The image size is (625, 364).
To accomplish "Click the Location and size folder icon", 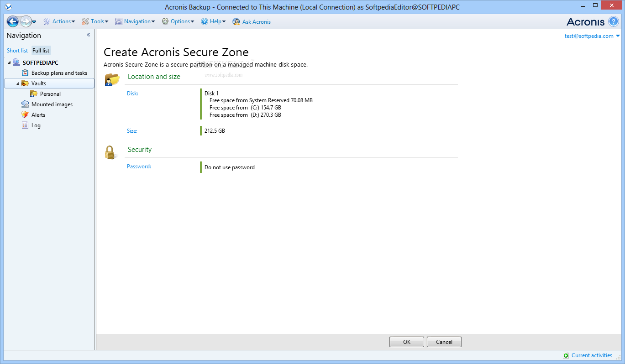I will [111, 79].
